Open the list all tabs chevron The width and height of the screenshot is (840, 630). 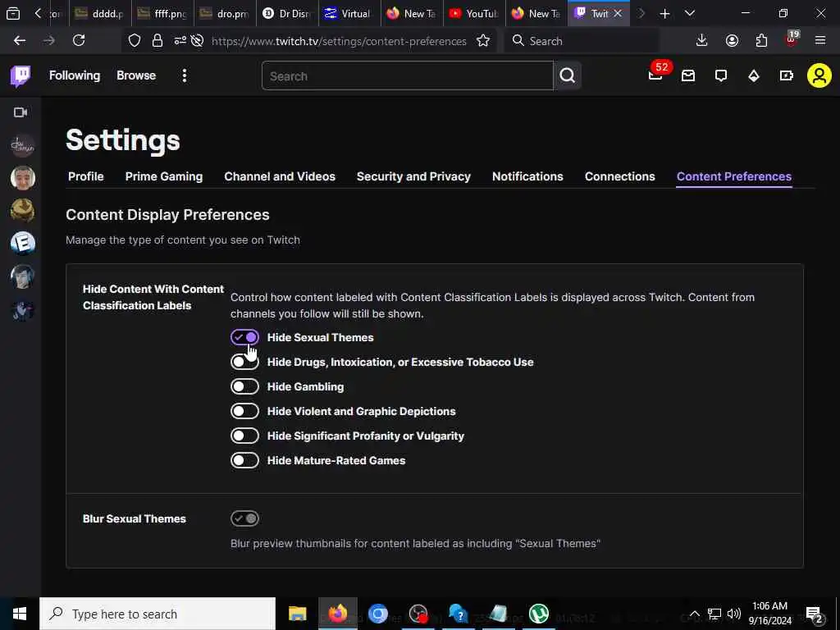coord(690,13)
